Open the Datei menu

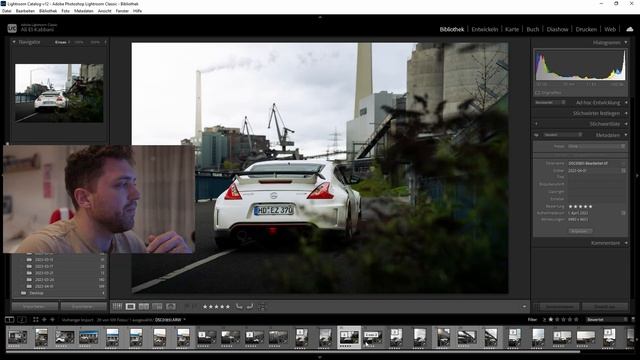tap(7, 11)
